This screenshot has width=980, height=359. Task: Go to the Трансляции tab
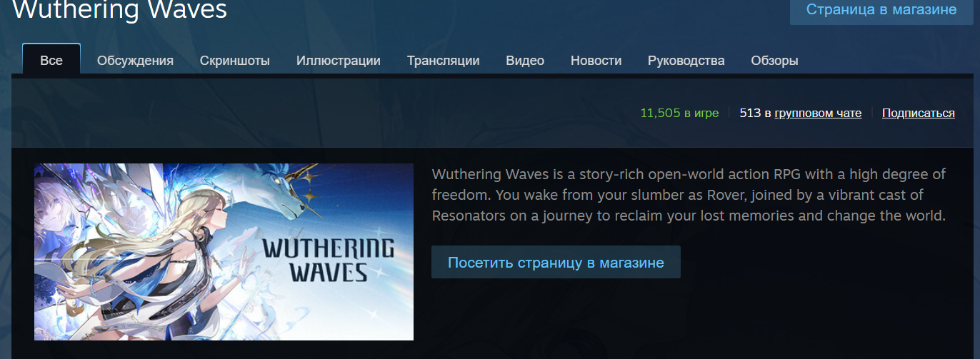pyautogui.click(x=444, y=61)
